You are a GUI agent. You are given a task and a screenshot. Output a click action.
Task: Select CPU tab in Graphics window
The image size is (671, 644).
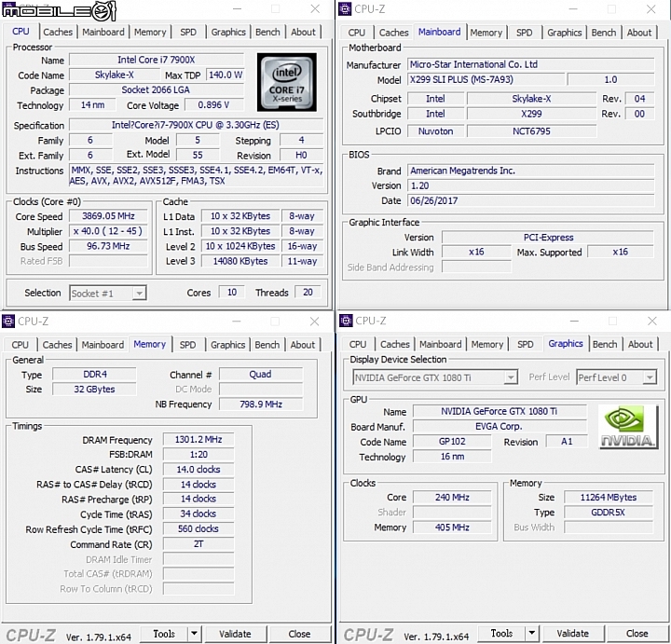tap(358, 345)
